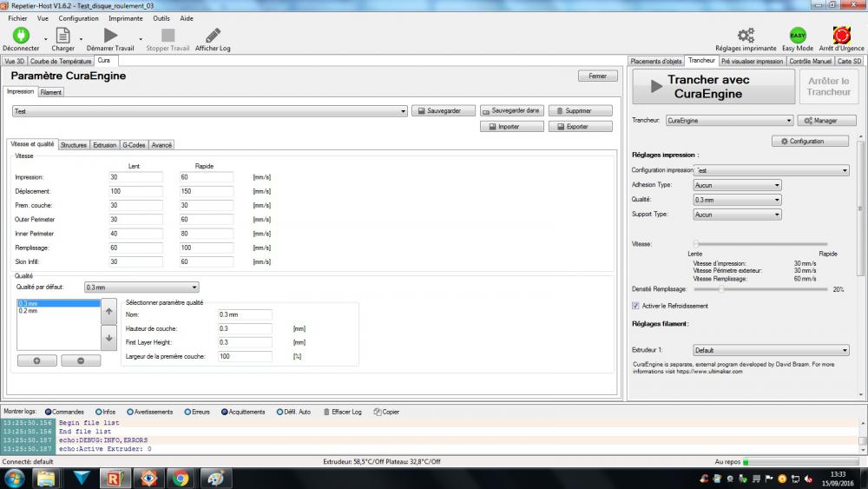Adjust Densité Remplissage slider
The width and height of the screenshot is (868, 489).
pyautogui.click(x=760, y=289)
